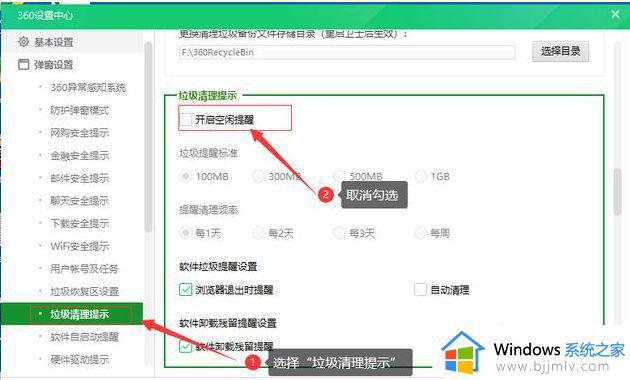Choose the 300MB radio option
The height and width of the screenshot is (380, 630).
(258, 176)
